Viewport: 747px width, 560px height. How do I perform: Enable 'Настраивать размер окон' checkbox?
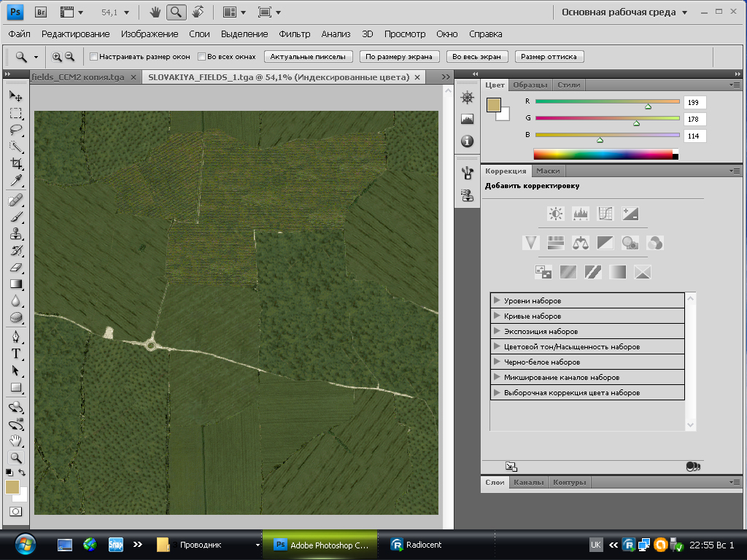pos(93,57)
